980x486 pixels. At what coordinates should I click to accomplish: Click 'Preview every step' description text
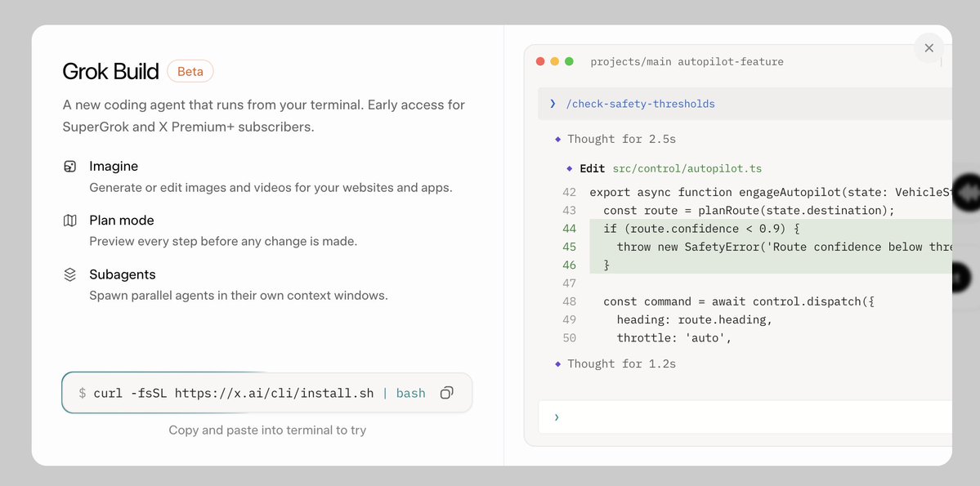tap(223, 241)
